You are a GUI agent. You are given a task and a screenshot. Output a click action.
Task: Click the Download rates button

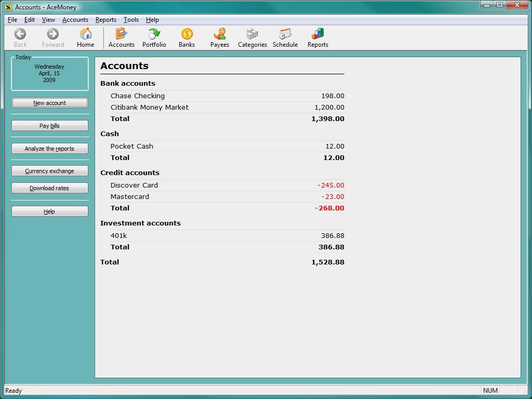49,188
